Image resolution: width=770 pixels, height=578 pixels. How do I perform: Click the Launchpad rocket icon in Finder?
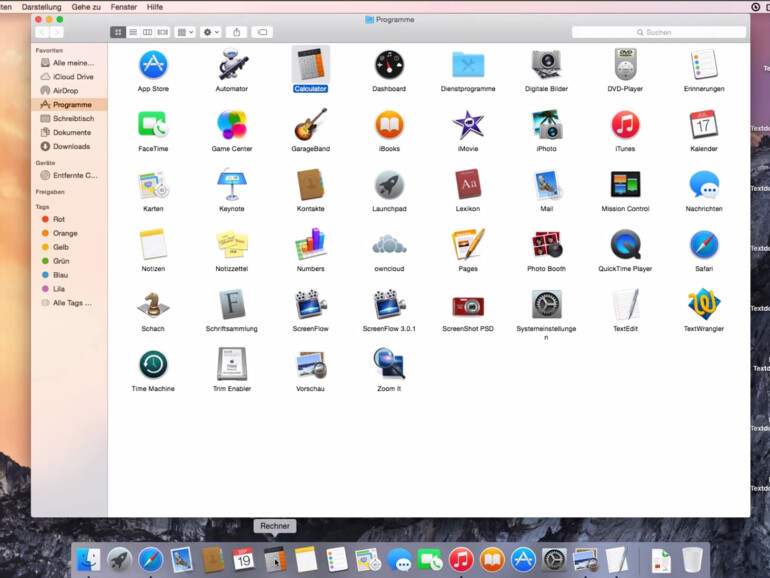coord(389,185)
